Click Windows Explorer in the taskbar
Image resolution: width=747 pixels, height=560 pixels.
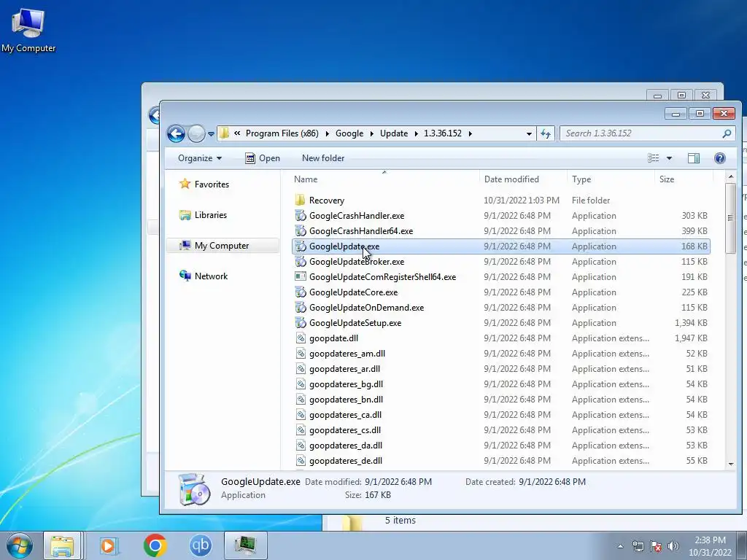tap(63, 545)
